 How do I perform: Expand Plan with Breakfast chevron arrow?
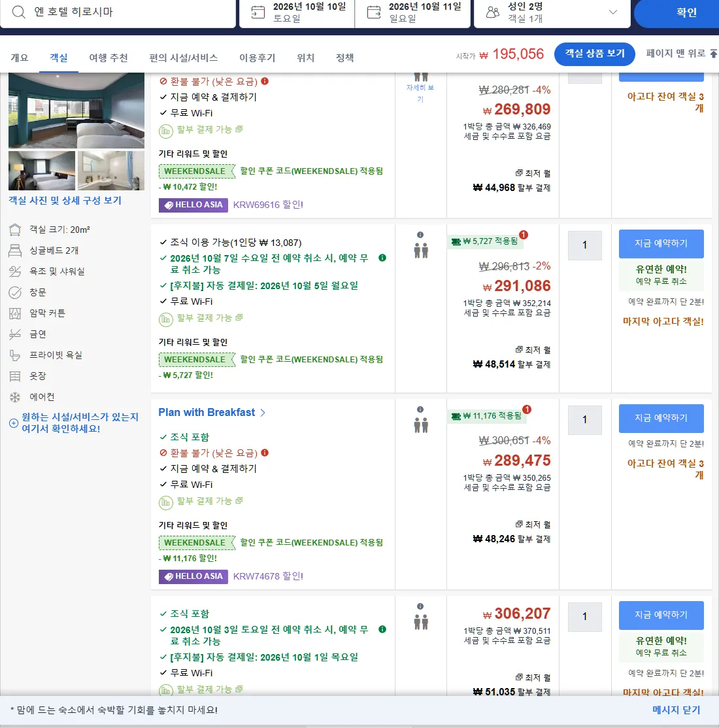[263, 412]
